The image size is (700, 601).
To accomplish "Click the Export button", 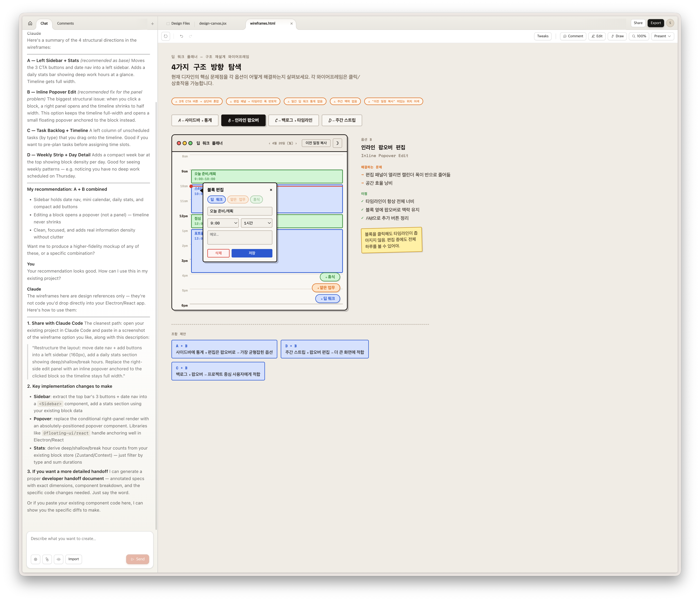I will pyautogui.click(x=655, y=23).
